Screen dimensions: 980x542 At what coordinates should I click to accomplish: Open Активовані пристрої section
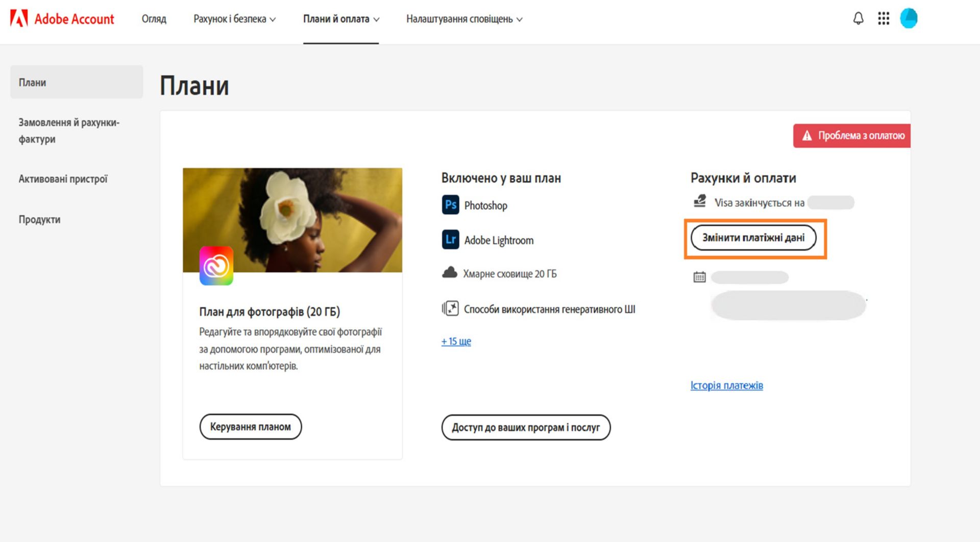[63, 179]
